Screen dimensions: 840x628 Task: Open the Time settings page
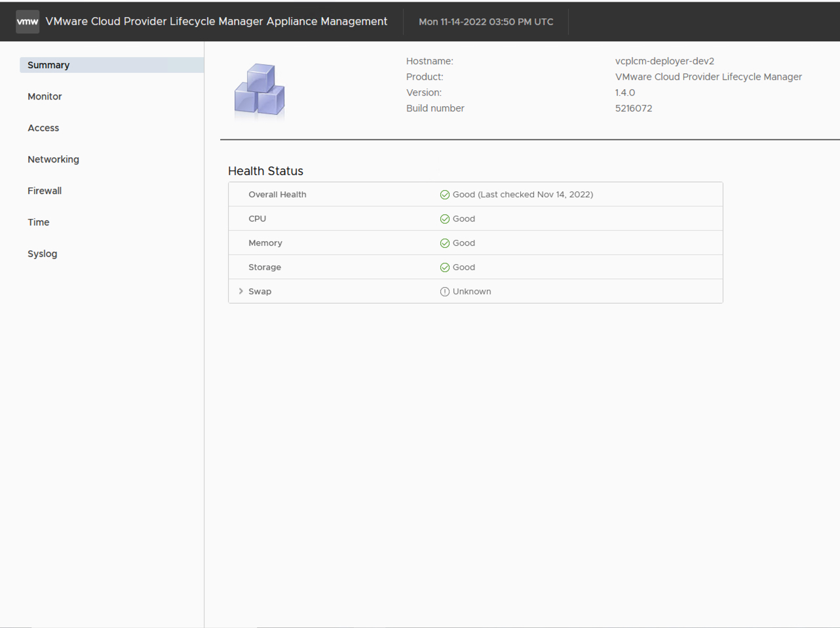pyautogui.click(x=39, y=222)
